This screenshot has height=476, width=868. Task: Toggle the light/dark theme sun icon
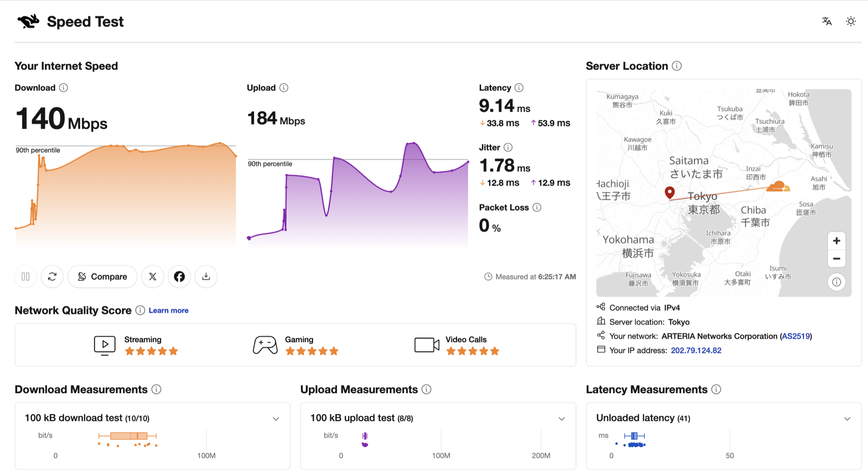(851, 21)
